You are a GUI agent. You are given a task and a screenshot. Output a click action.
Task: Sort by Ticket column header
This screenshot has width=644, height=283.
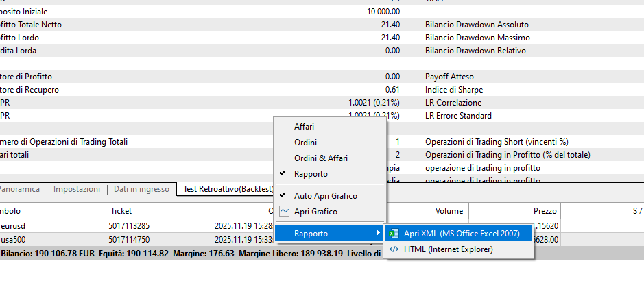pyautogui.click(x=121, y=211)
